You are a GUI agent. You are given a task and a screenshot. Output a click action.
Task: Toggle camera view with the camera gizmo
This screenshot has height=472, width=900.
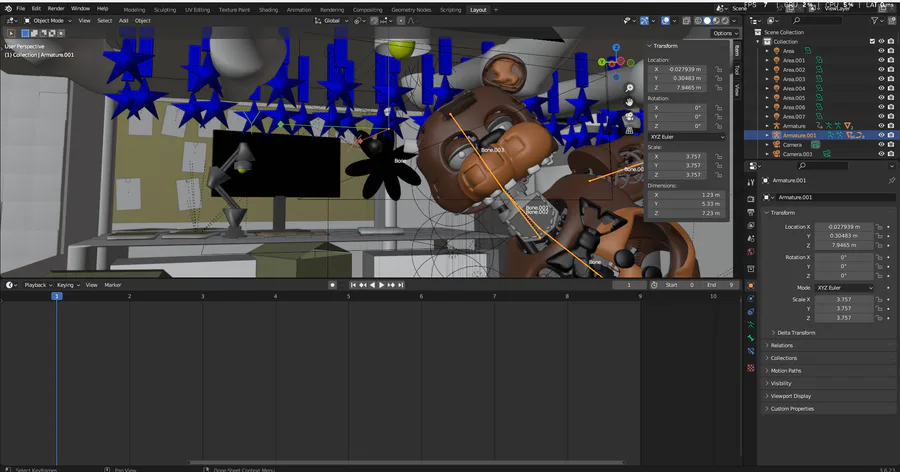tap(629, 117)
